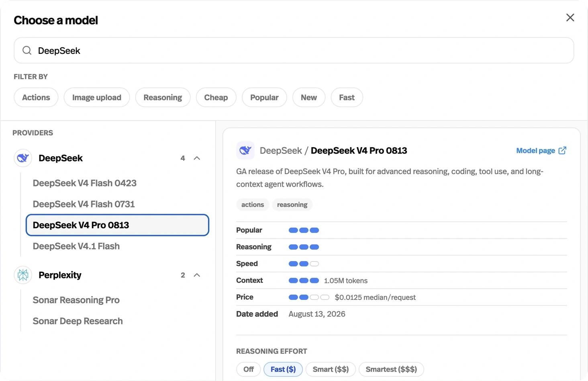588x381 pixels.
Task: Toggle the Reasoning filter chip
Action: (x=163, y=97)
